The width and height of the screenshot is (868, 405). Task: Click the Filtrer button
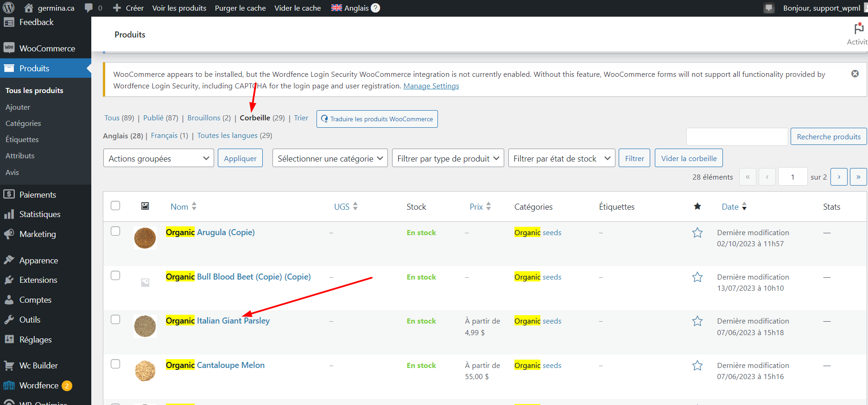click(x=634, y=158)
